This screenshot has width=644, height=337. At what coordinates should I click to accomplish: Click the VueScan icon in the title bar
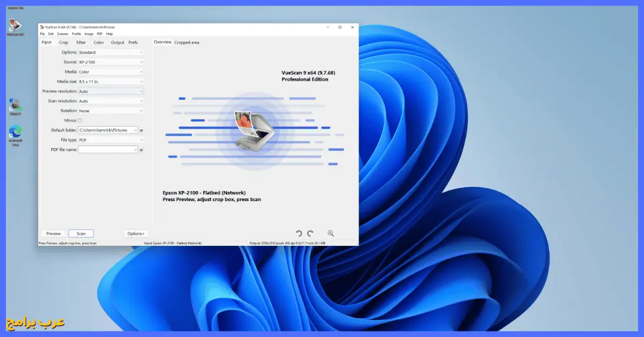[x=42, y=27]
